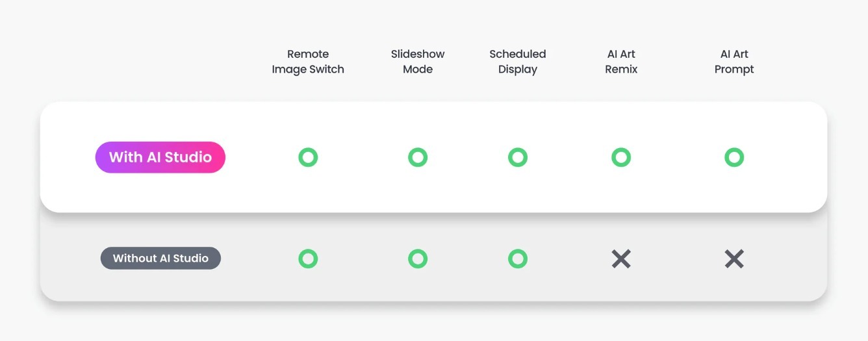Screen dimensions: 868x341
Task: Click the X under AI Art Prompt
Action: pyautogui.click(x=734, y=259)
